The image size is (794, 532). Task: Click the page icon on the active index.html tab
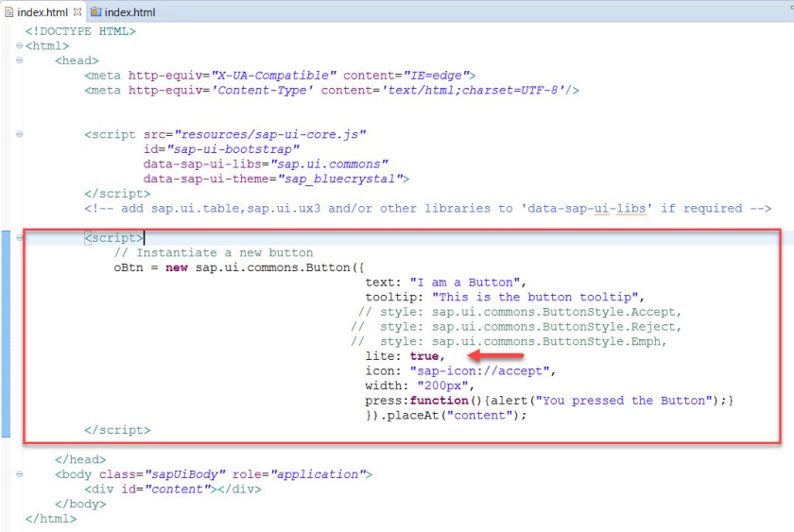coord(9,11)
